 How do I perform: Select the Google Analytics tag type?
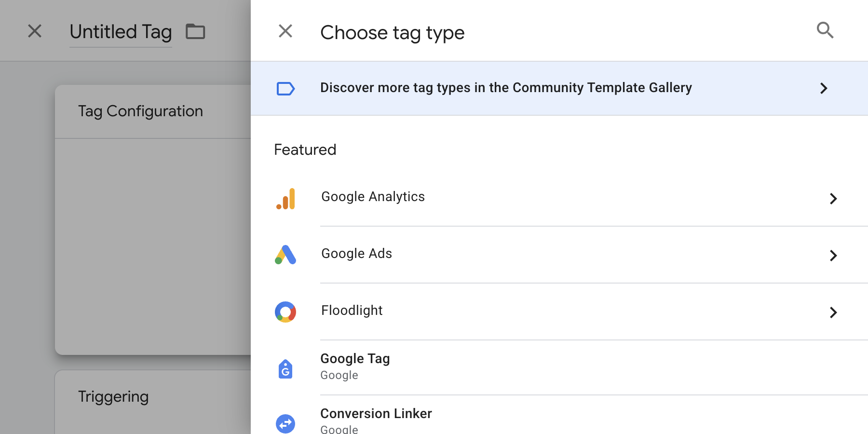pos(559,198)
